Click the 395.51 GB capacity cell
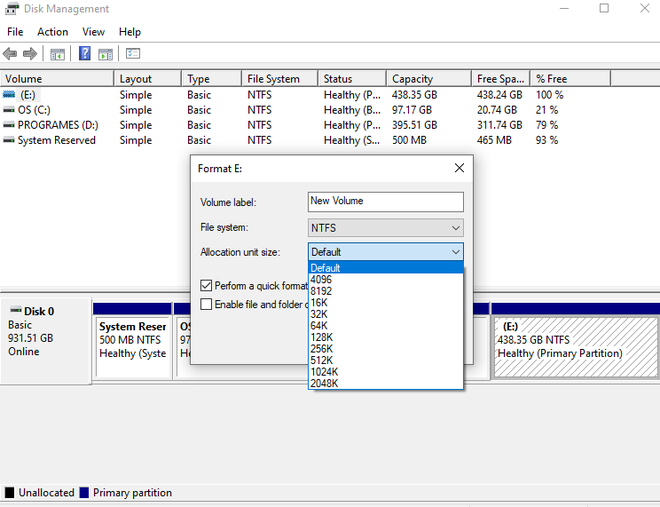 click(415, 125)
